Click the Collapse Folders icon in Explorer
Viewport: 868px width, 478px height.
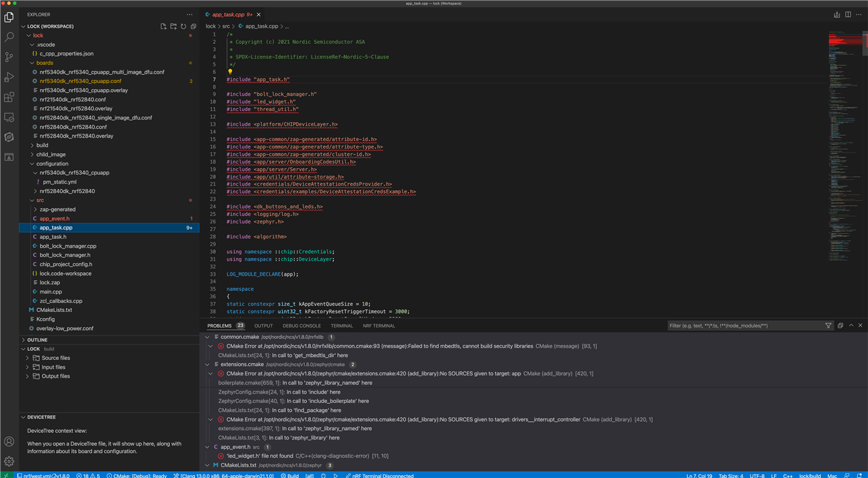coord(193,26)
